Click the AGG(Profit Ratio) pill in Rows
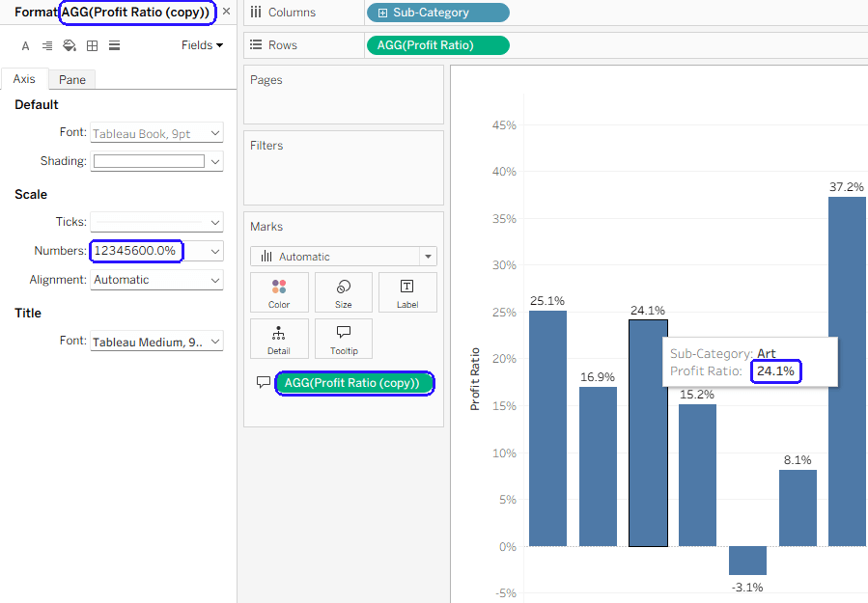Image resolution: width=868 pixels, height=603 pixels. point(438,45)
